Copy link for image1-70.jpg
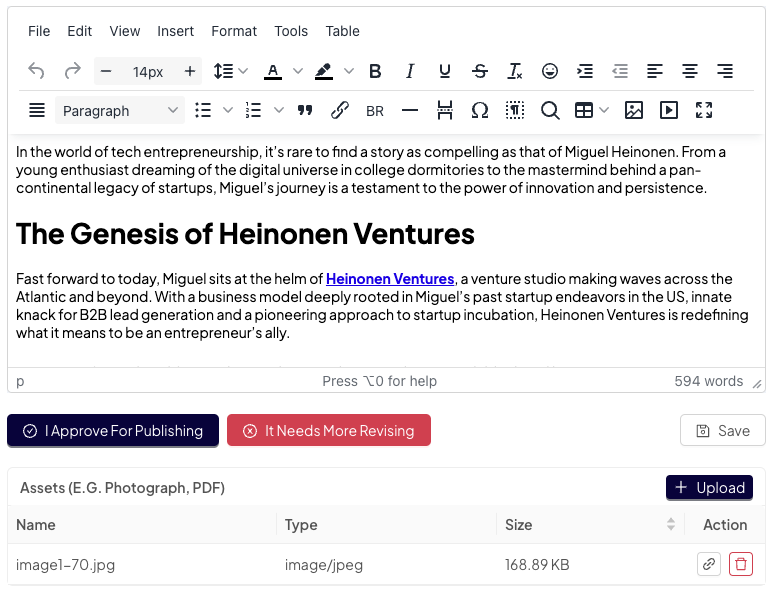Viewport: 773px width, 600px height. (x=709, y=564)
